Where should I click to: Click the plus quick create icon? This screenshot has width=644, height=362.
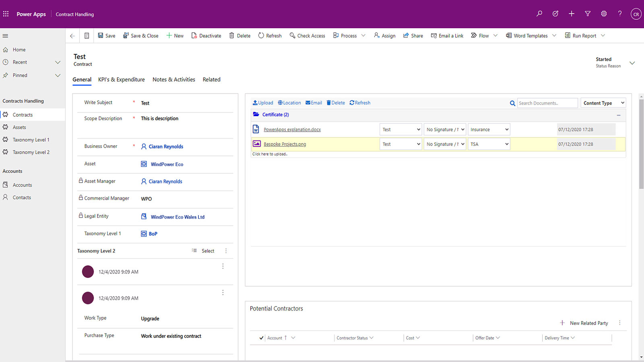(x=572, y=14)
